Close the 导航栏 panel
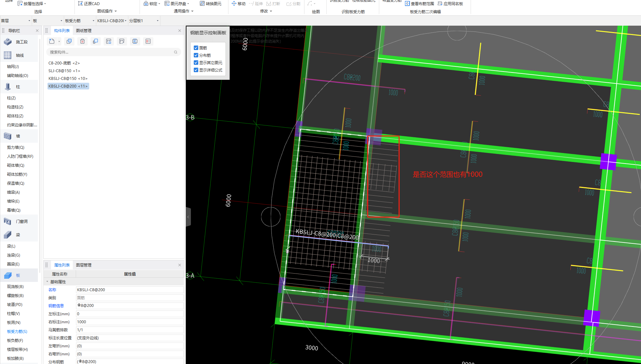The image size is (641, 364). coord(37,30)
